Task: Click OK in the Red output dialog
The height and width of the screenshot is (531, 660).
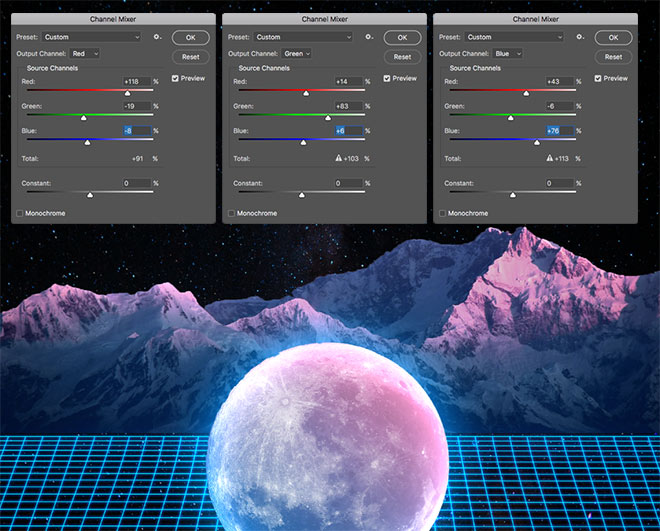Action: click(x=191, y=37)
